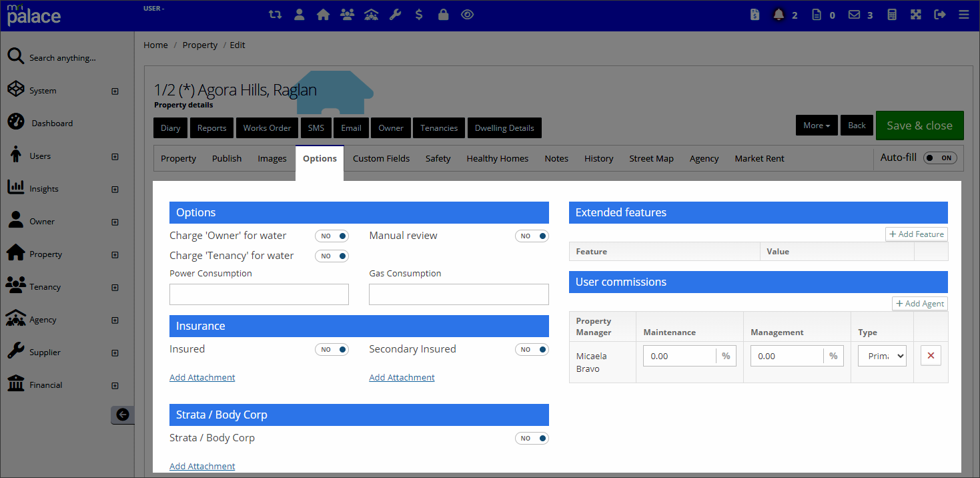
Task: Collapse the sidebar with the arrow button
Action: [122, 415]
